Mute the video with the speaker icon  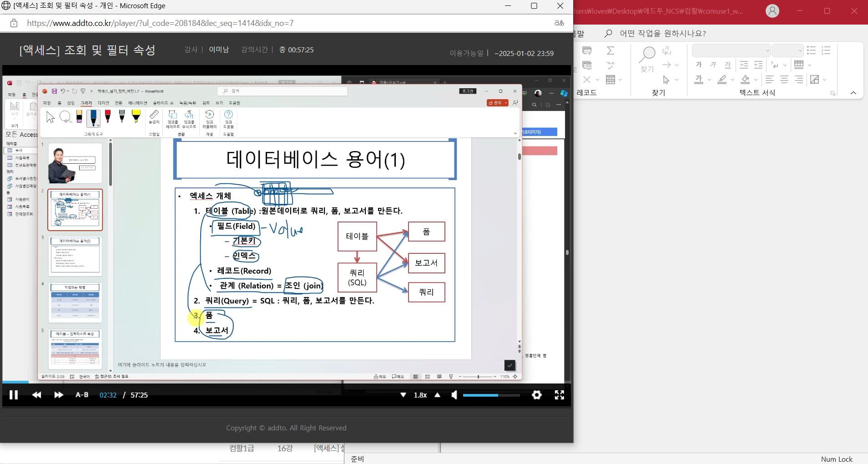[x=454, y=395]
